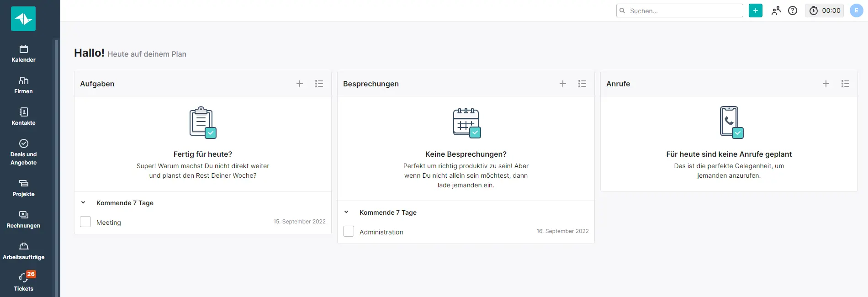Click 'Für heute sind keine Anrufe geplant'
The image size is (868, 297).
pyautogui.click(x=729, y=154)
